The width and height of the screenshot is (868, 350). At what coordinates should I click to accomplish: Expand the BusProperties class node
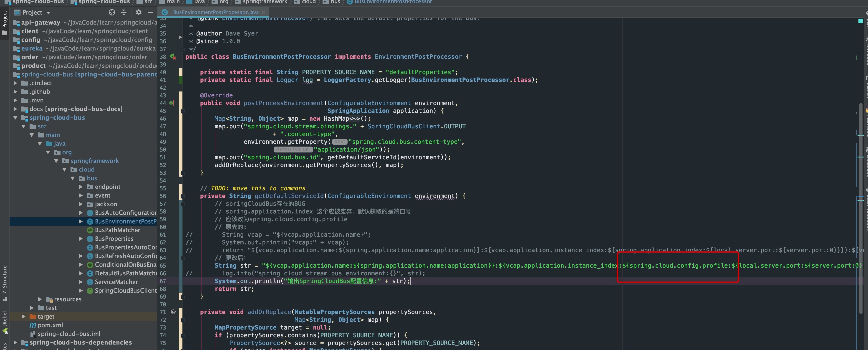[x=81, y=239]
